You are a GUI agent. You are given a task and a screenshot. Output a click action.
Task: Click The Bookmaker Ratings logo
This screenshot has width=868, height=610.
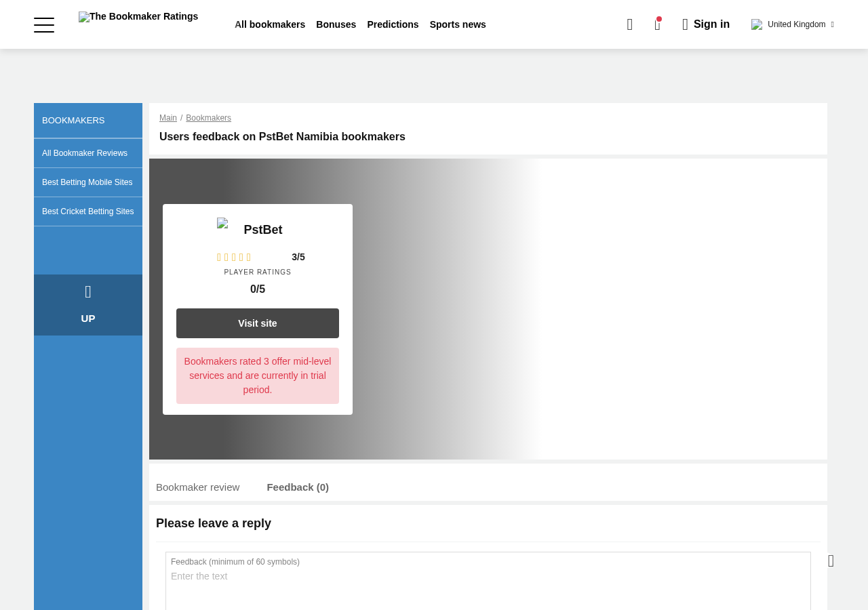[x=138, y=17]
